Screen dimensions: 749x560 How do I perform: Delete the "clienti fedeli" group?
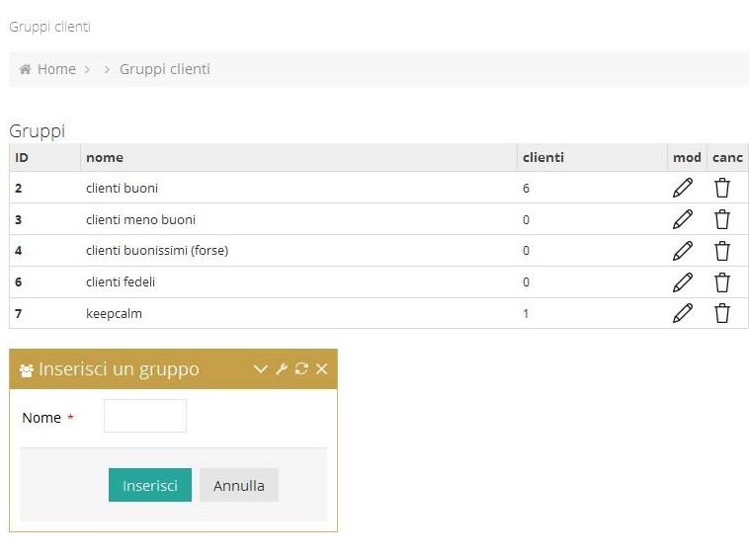tap(721, 282)
